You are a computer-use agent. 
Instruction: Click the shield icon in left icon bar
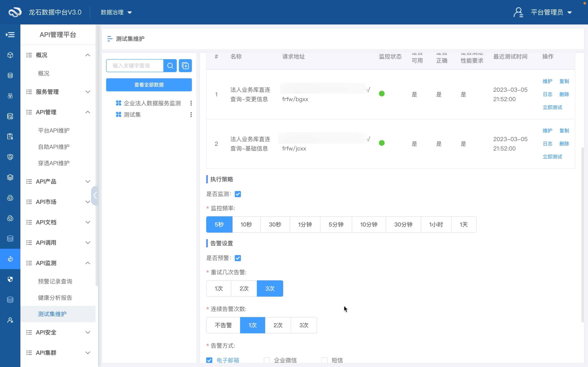(10, 279)
